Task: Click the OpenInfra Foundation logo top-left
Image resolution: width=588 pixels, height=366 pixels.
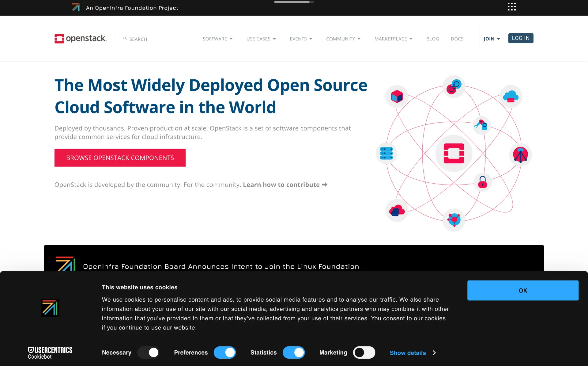Action: (x=76, y=7)
